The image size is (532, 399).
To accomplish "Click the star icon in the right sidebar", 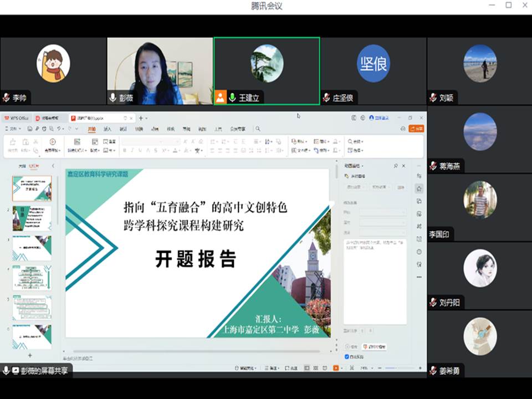I will 420,188.
